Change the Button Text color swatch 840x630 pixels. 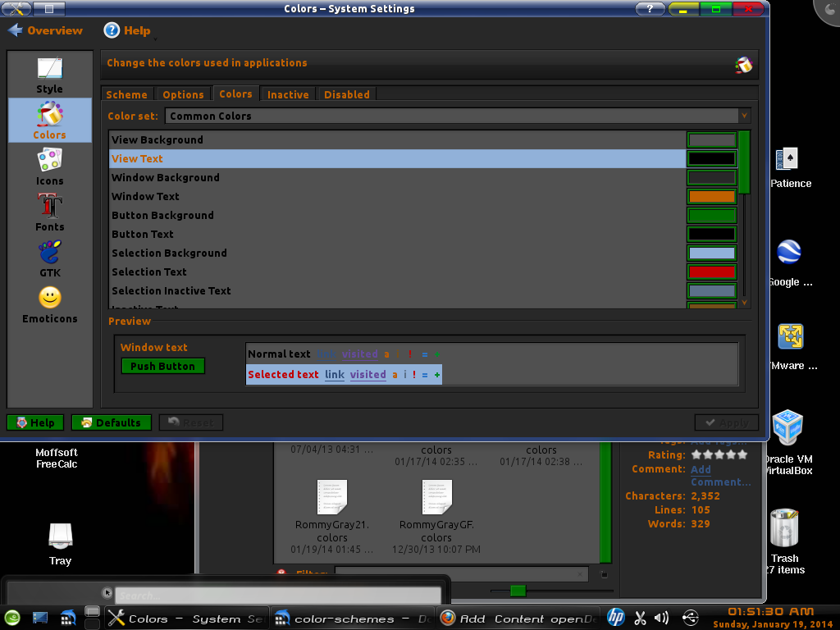[x=711, y=234]
